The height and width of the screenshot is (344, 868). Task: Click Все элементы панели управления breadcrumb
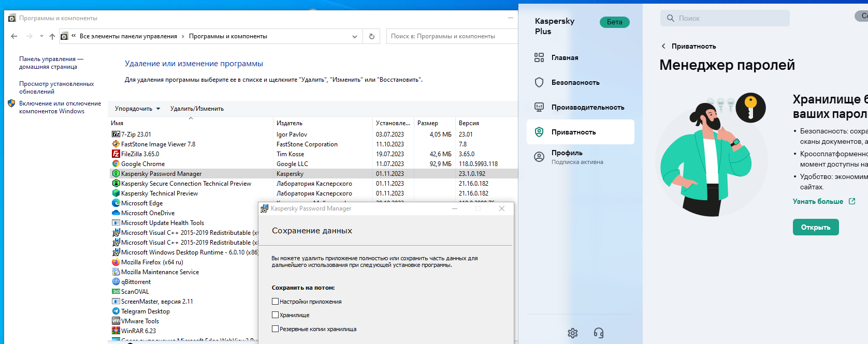coord(128,36)
